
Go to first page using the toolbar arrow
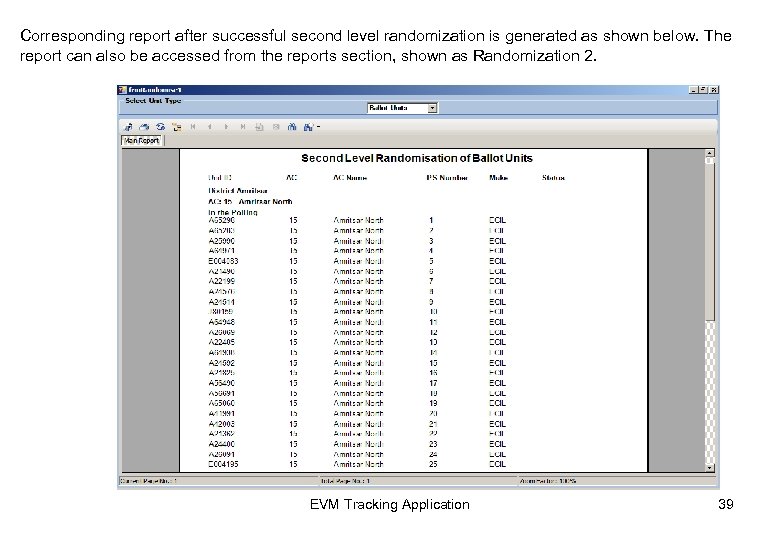click(x=193, y=127)
